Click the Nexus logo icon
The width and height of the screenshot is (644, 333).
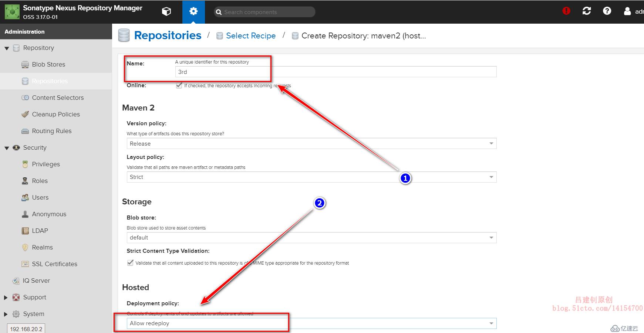coord(12,12)
